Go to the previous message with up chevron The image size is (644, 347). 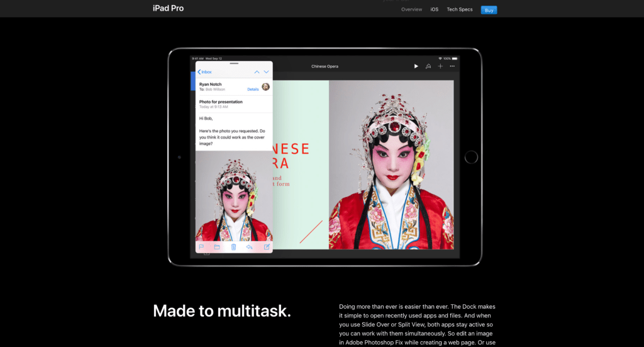click(257, 72)
